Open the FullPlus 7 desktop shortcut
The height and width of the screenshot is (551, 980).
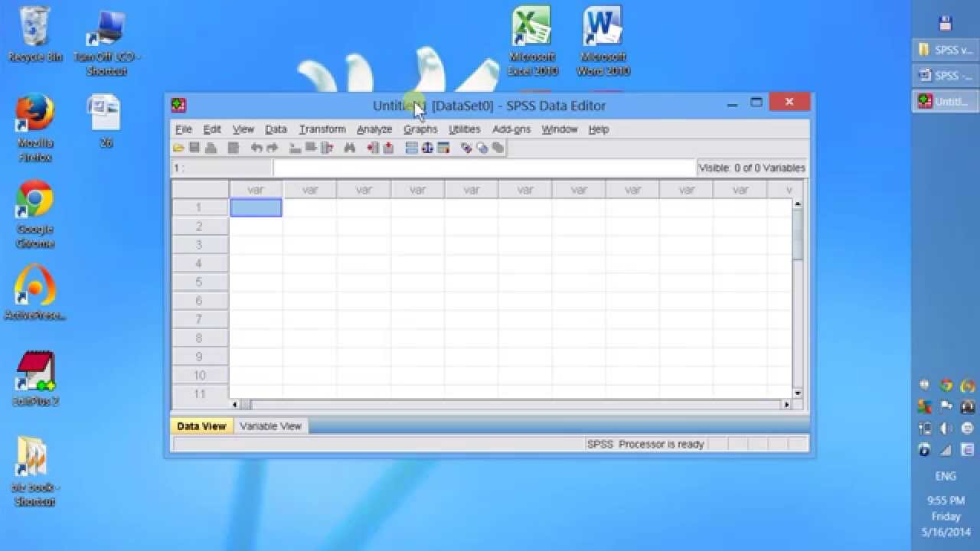[35, 379]
